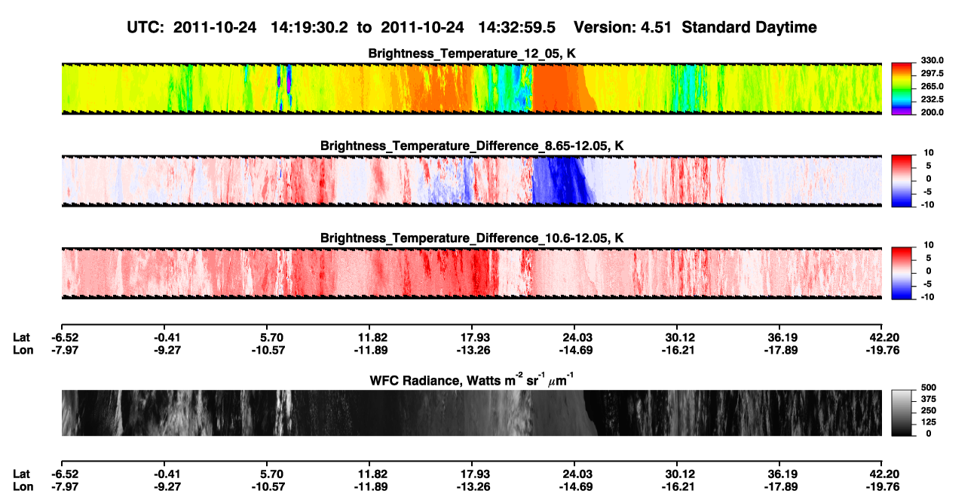Click the Brightness_Temperature_12_05 image strip
The width and height of the screenshot is (980, 503).
pyautogui.click(x=471, y=89)
